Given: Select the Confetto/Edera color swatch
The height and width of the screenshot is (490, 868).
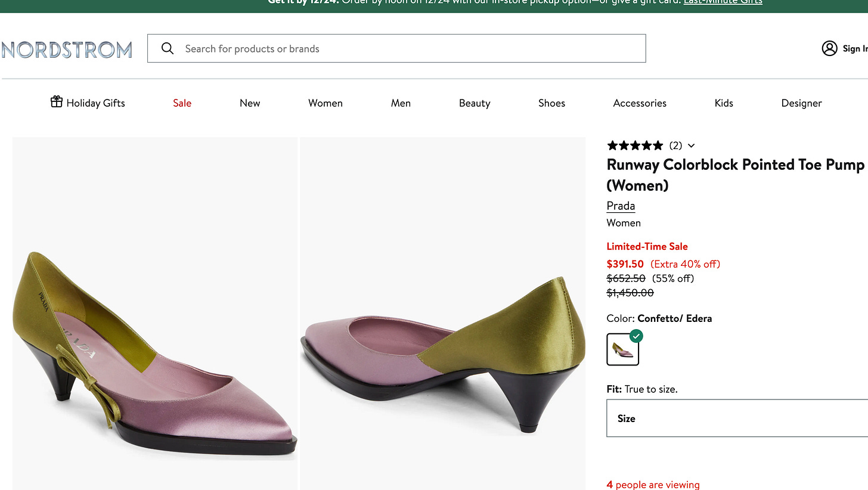Looking at the screenshot, I should (x=623, y=349).
